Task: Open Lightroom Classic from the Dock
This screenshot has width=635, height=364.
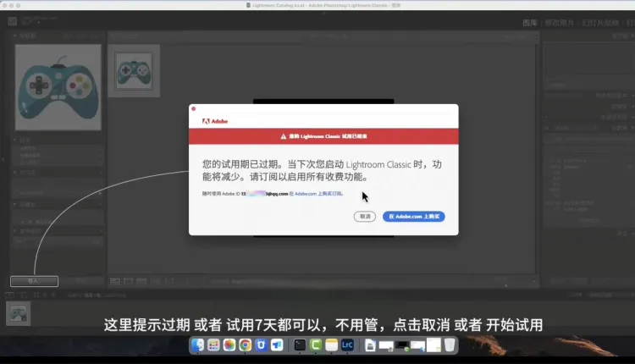Action: pyautogui.click(x=347, y=345)
